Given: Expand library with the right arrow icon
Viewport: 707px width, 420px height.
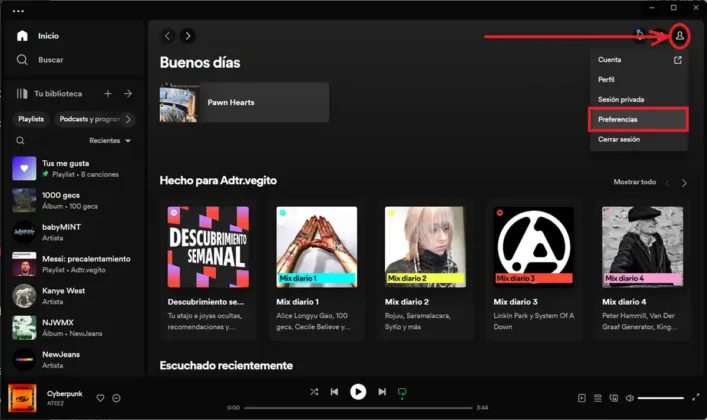Looking at the screenshot, I should (x=128, y=93).
